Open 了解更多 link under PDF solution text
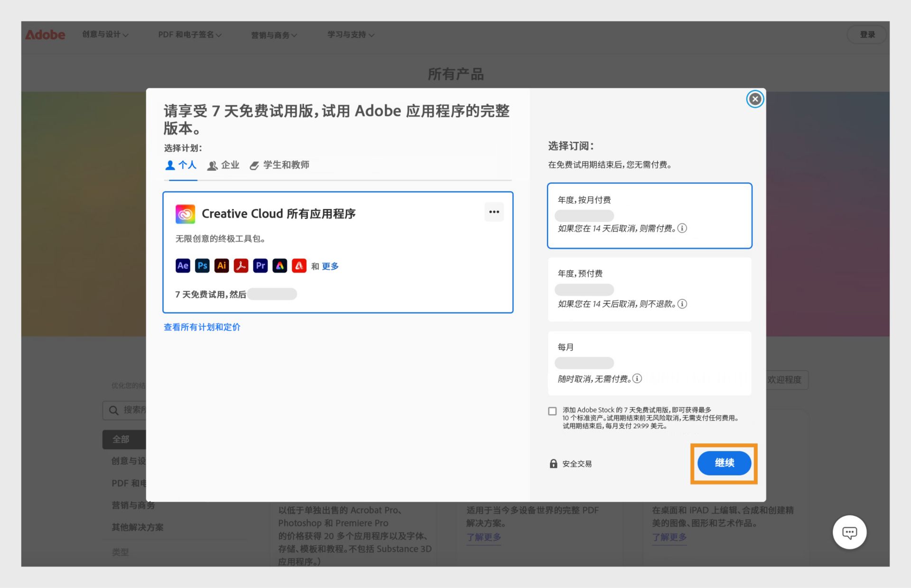Screen dimensions: 911x588 pyautogui.click(x=483, y=537)
